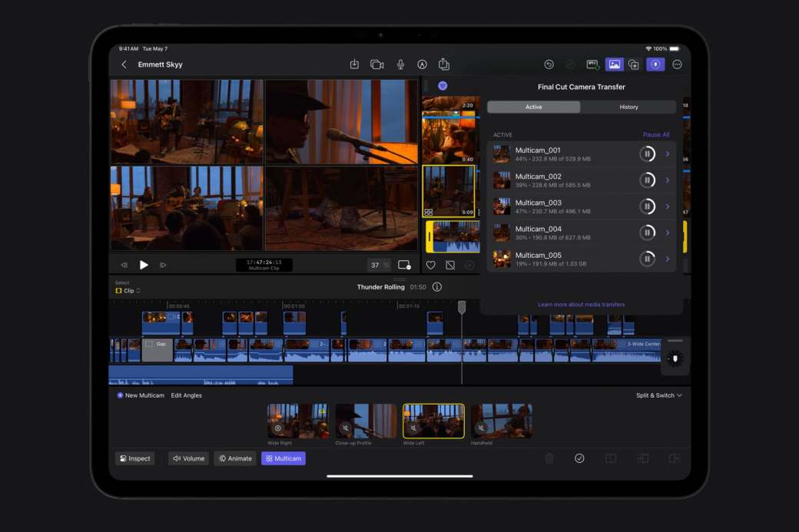Expand Multicam_005 details chevron

pos(668,259)
